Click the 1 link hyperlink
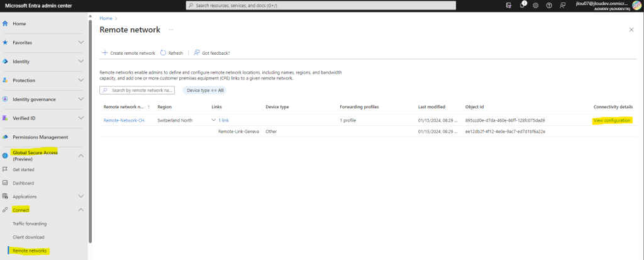The image size is (644, 260). (223, 120)
